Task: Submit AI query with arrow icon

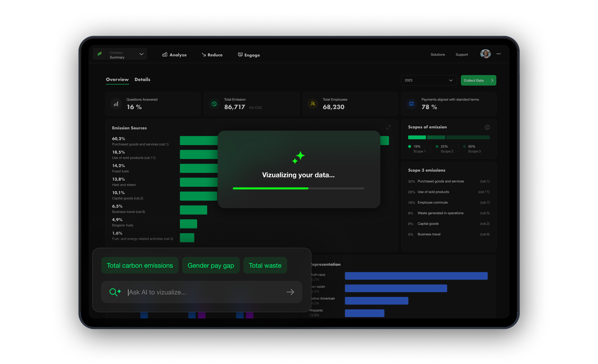Action: coord(290,292)
